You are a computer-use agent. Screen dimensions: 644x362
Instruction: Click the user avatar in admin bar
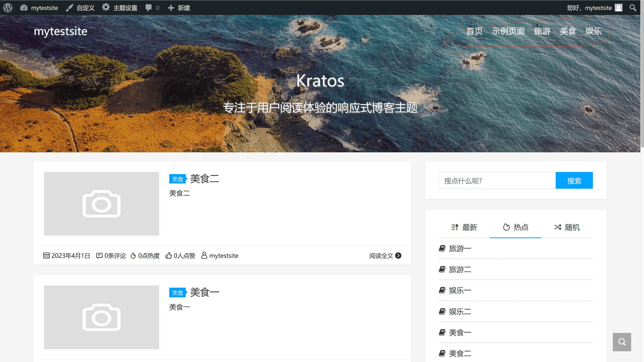click(x=619, y=8)
